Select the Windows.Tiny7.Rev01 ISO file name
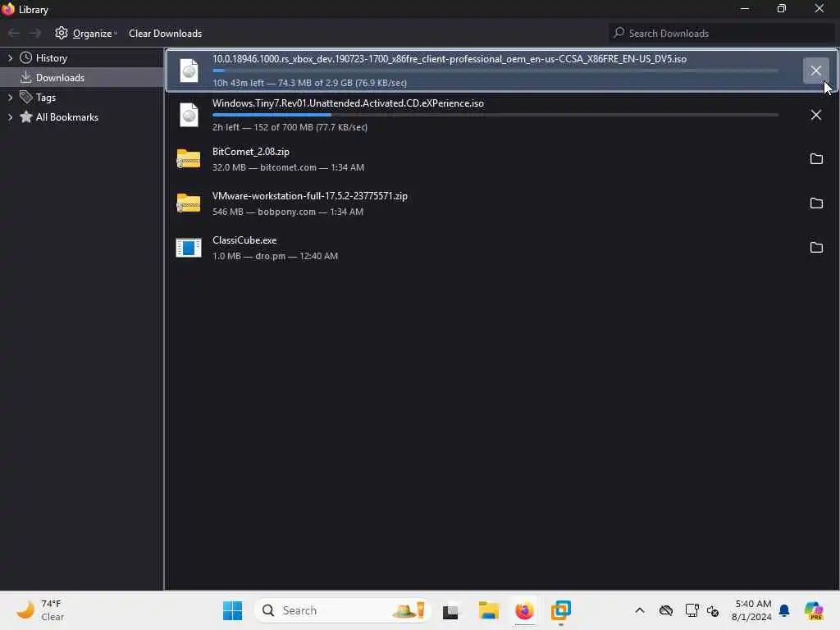Screen dimensions: 840x630 (348, 103)
